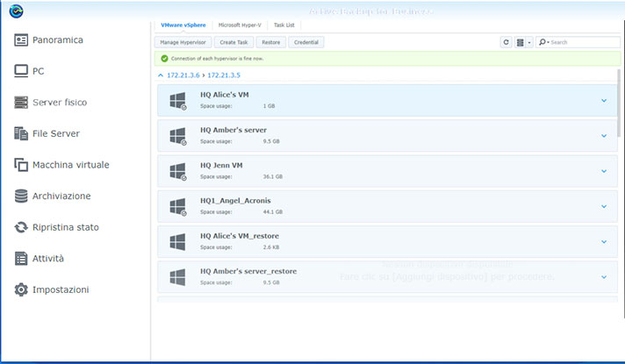Image resolution: width=625 pixels, height=364 pixels.
Task: Open the list view mode dropdown
Action: (x=524, y=42)
